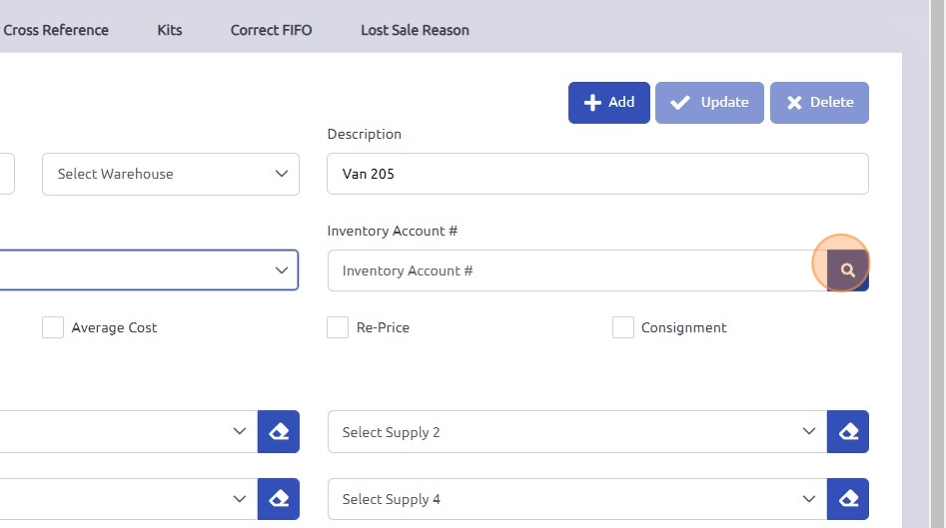Click the Inventory Account search magnifier icon

[x=848, y=270]
